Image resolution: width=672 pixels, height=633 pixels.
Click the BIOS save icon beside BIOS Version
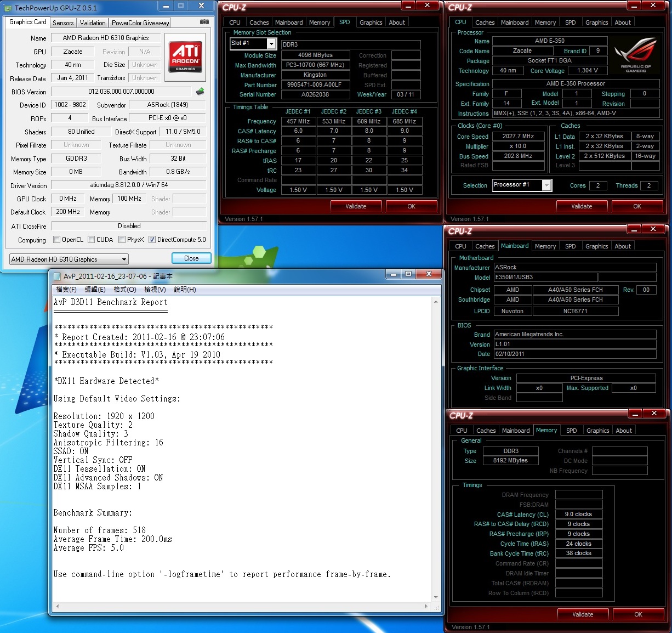point(200,92)
